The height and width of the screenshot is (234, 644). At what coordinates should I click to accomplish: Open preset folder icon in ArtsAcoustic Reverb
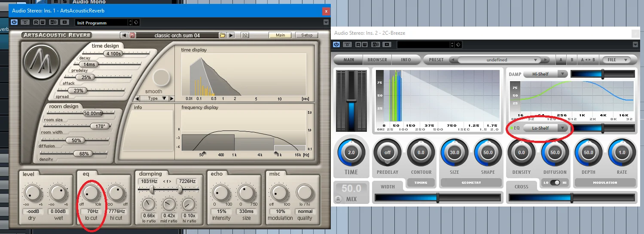coord(223,35)
